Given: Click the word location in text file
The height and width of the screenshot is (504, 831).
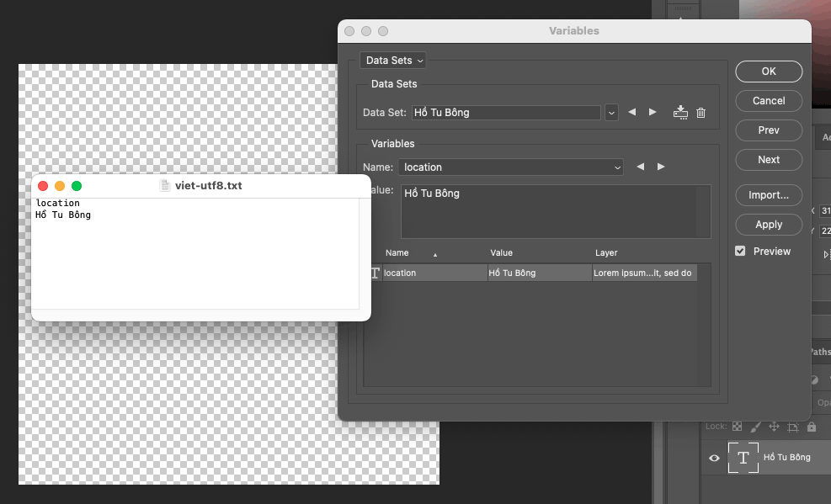Looking at the screenshot, I should point(58,204).
